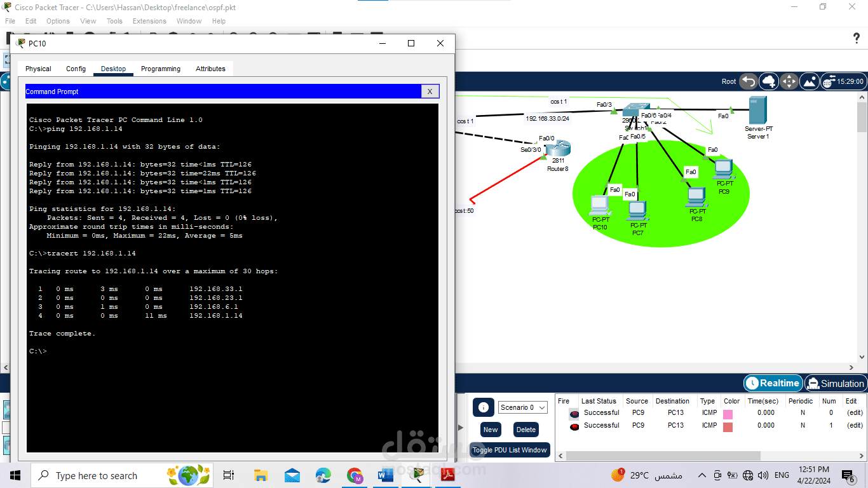This screenshot has height=488, width=868.
Task: Click the New Cluster cloud icon
Action: (x=769, y=81)
